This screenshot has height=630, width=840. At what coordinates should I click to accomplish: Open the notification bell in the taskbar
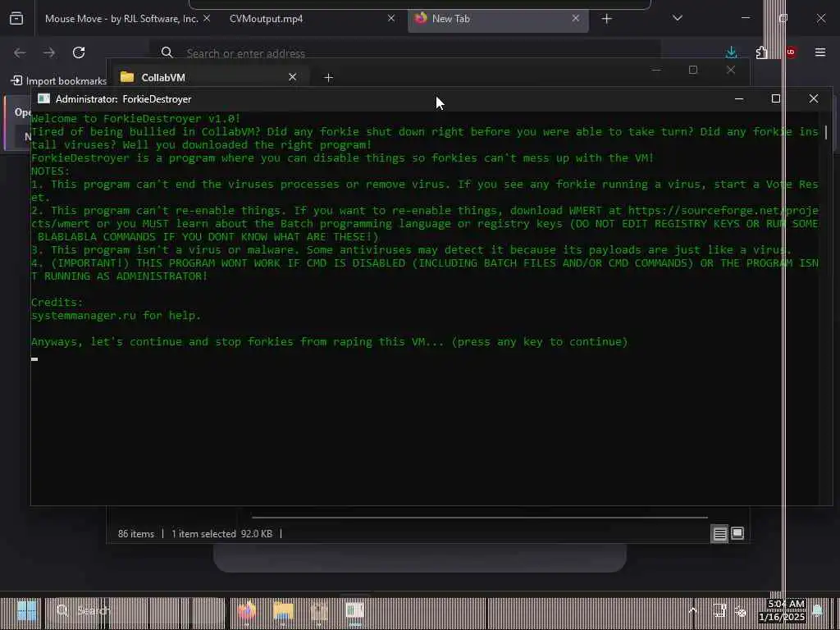(818, 610)
